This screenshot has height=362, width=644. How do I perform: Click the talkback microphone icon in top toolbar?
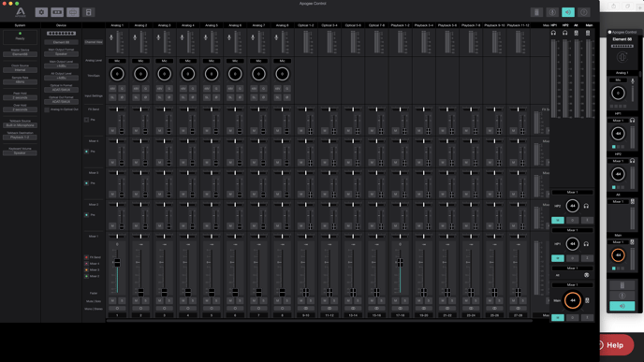tap(552, 12)
